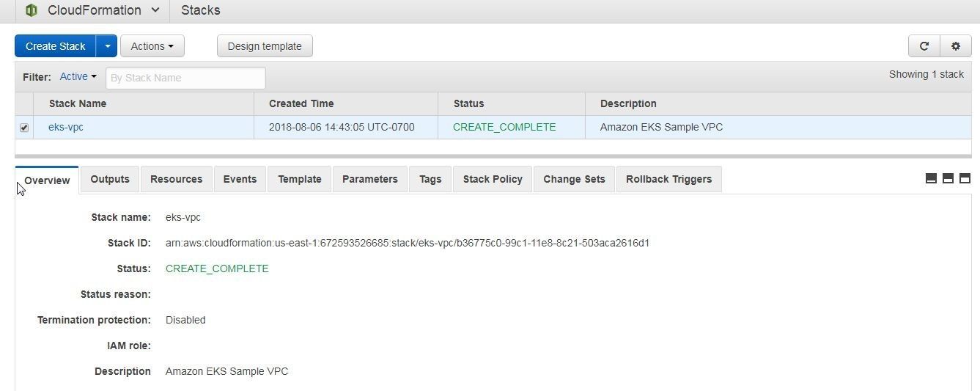This screenshot has width=980, height=391.
Task: Click the Design template button
Action: tap(265, 46)
